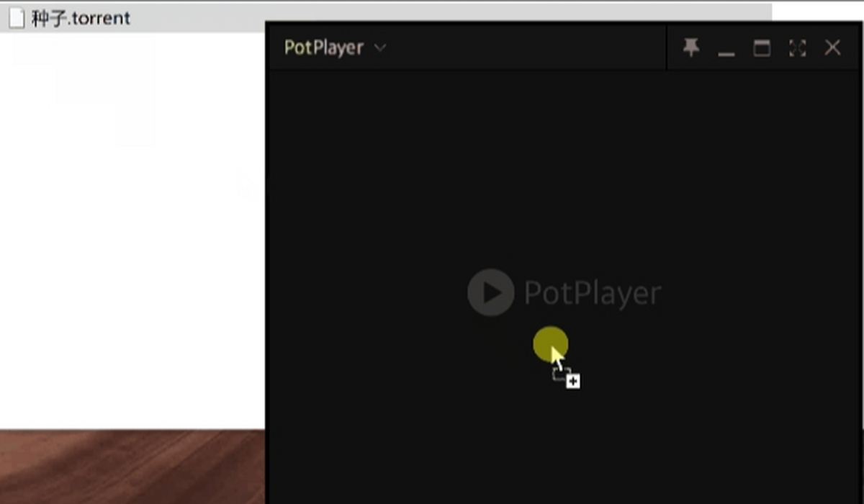The width and height of the screenshot is (864, 504).
Task: Click the PotPlayer play logo in center
Action: pyautogui.click(x=491, y=292)
